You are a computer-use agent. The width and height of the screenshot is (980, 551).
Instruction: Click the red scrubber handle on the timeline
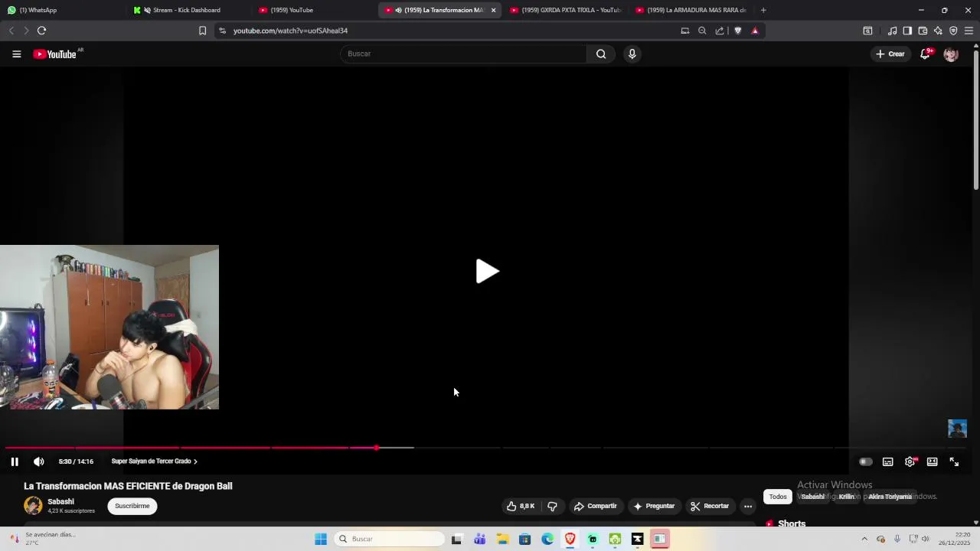pos(377,448)
